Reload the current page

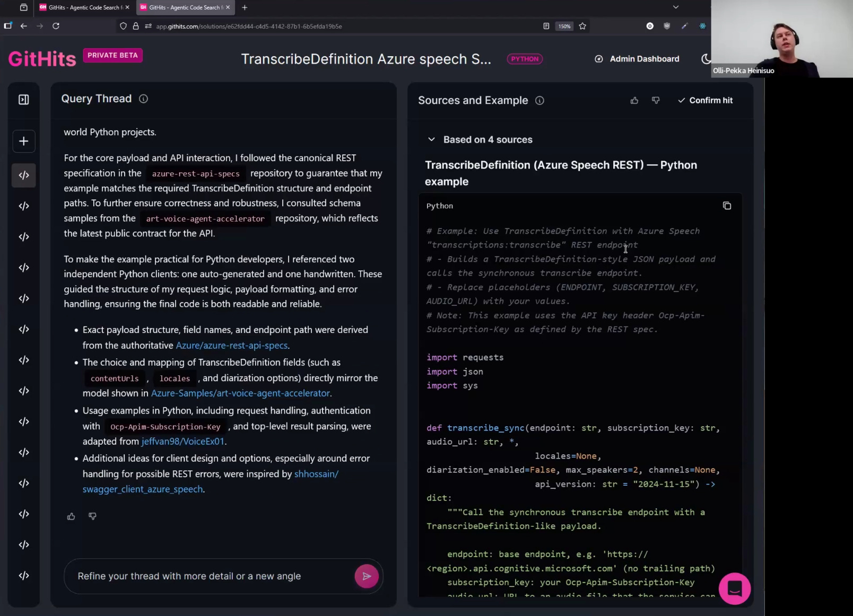pos(56,26)
